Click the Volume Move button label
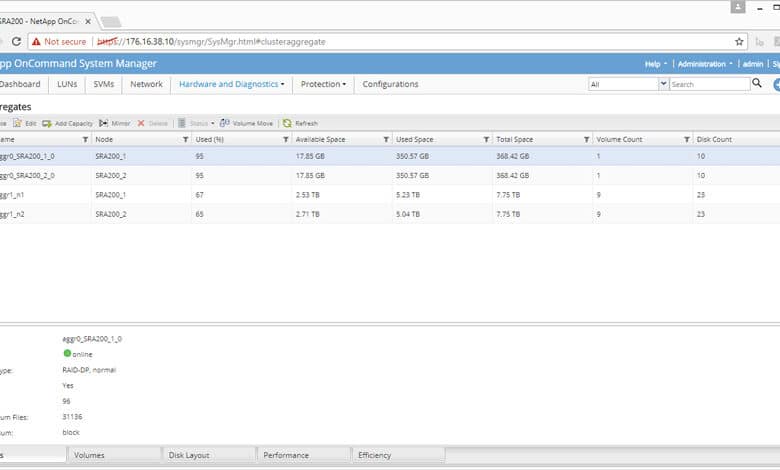The image size is (780, 470). point(253,123)
